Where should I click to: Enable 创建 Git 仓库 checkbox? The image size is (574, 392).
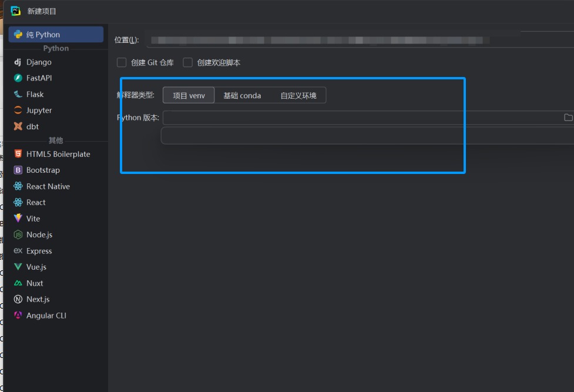tap(122, 63)
